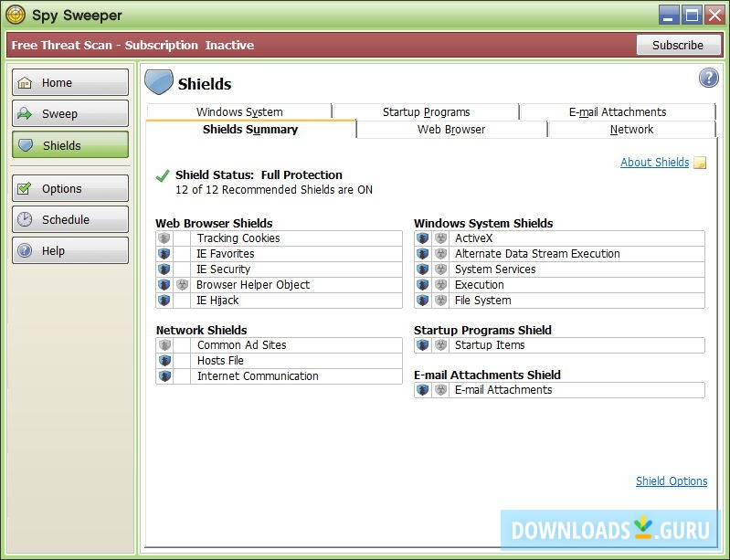Click the Shield Status Full Protection text

click(x=259, y=175)
